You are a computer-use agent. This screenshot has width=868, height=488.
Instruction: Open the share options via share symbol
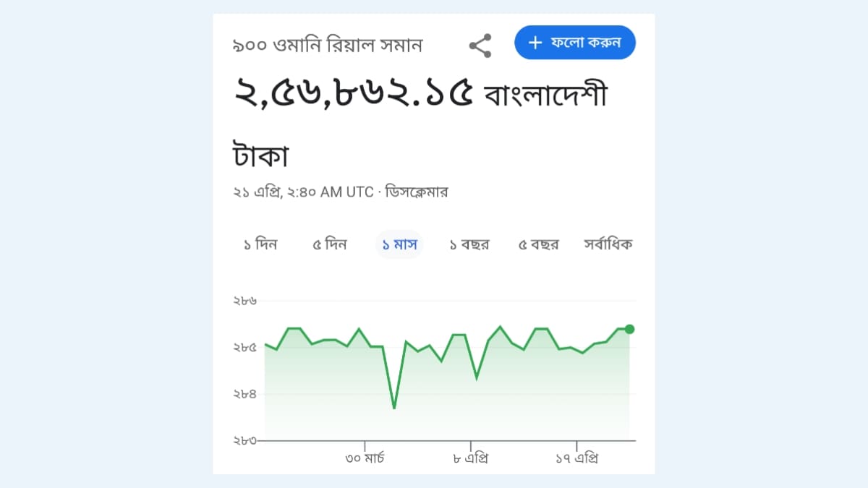pos(481,45)
